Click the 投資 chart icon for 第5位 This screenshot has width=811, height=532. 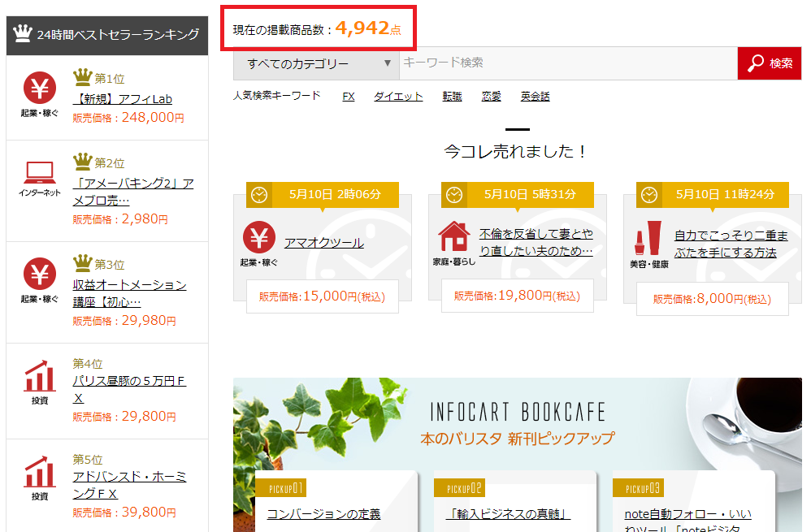(x=40, y=472)
